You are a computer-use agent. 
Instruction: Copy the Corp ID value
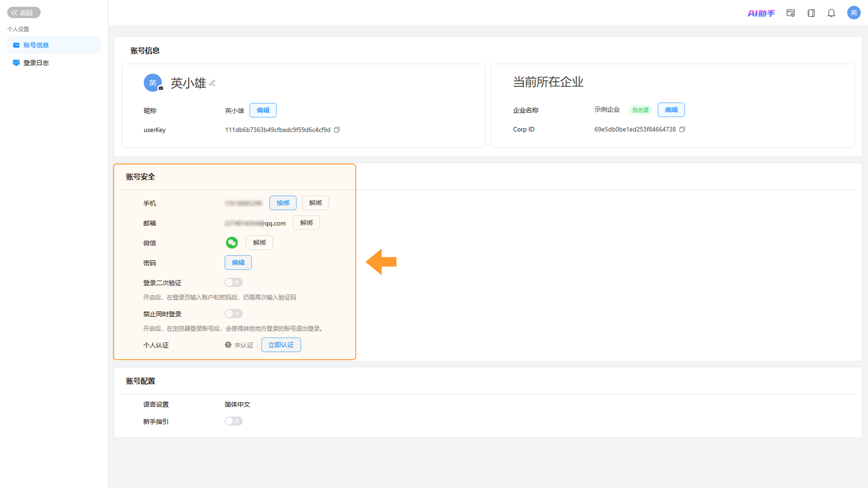tap(682, 129)
